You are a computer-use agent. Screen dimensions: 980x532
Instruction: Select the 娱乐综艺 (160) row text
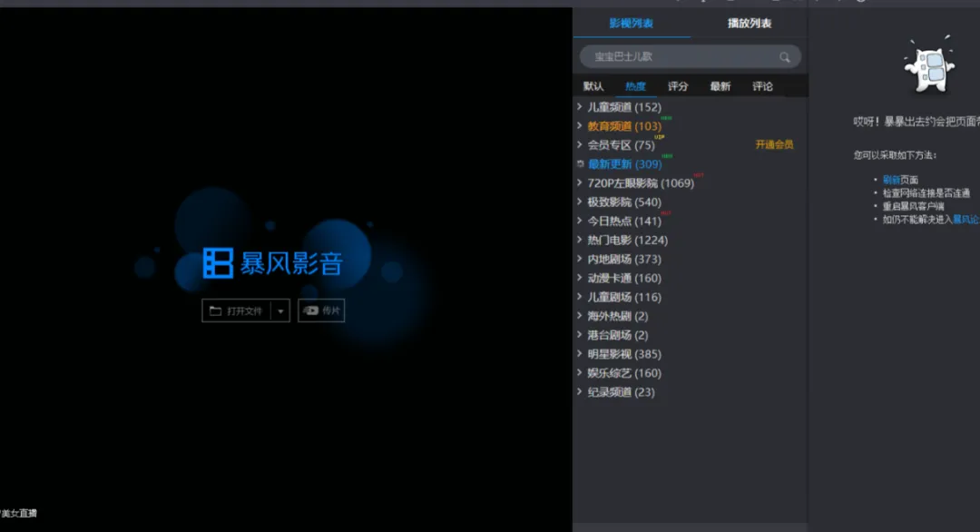pos(623,373)
